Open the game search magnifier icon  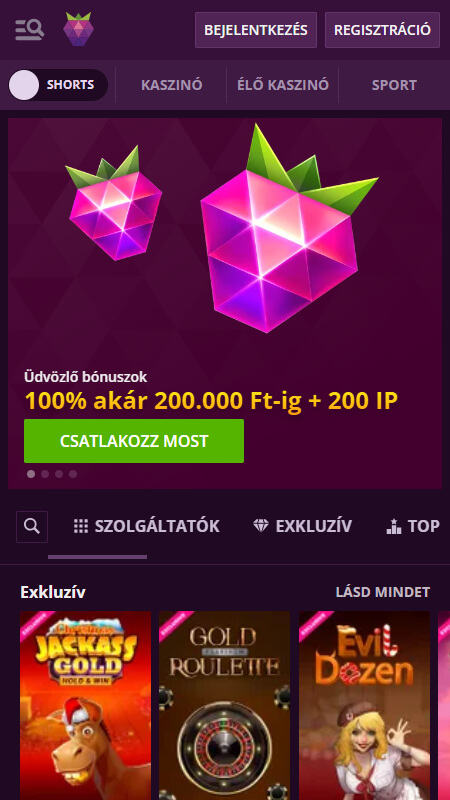click(x=32, y=527)
